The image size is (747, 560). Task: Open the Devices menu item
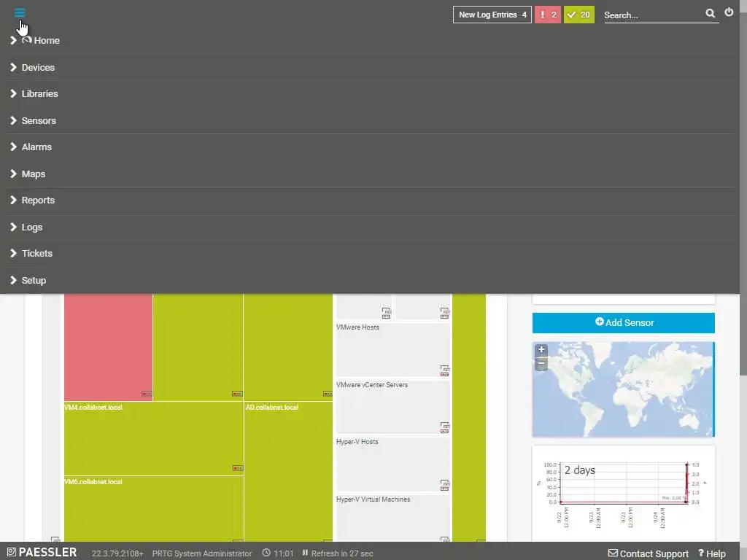tap(38, 68)
